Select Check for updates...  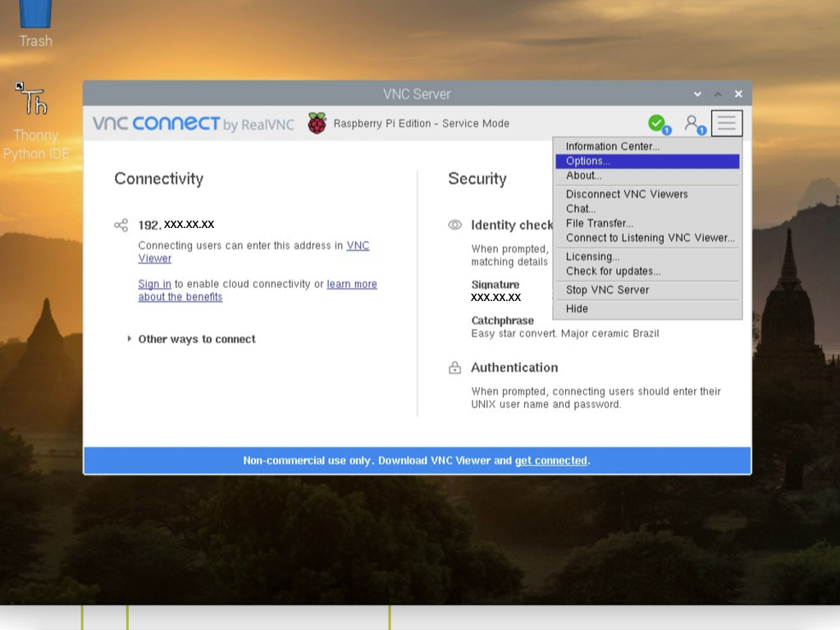(647, 271)
